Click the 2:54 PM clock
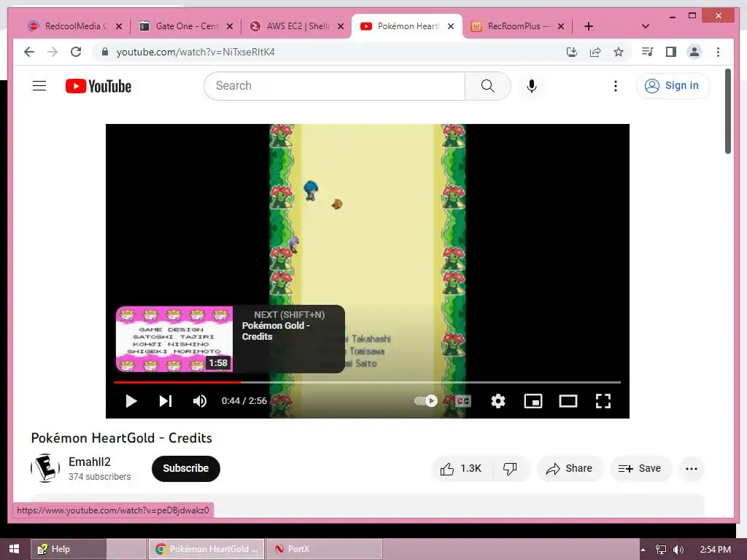Screen dimensions: 747x560 715,550
